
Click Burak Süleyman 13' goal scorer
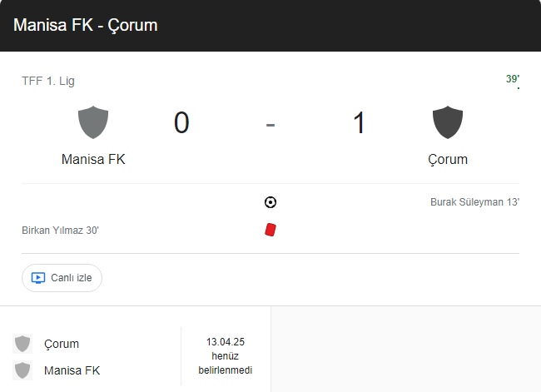[474, 202]
